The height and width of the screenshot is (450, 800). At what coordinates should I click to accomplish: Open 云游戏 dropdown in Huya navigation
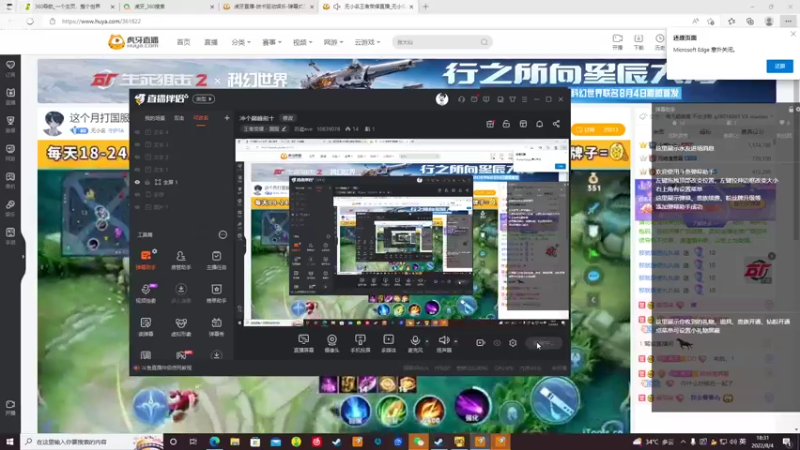pyautogui.click(x=367, y=42)
